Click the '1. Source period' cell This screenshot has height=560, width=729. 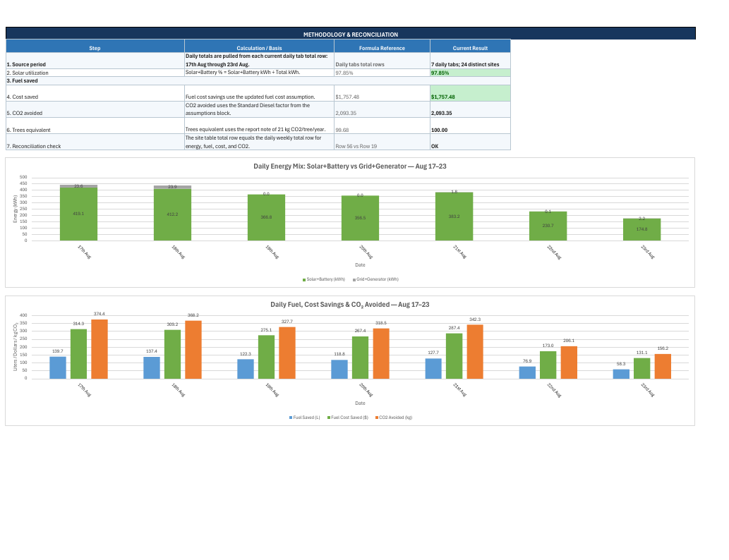coord(95,61)
